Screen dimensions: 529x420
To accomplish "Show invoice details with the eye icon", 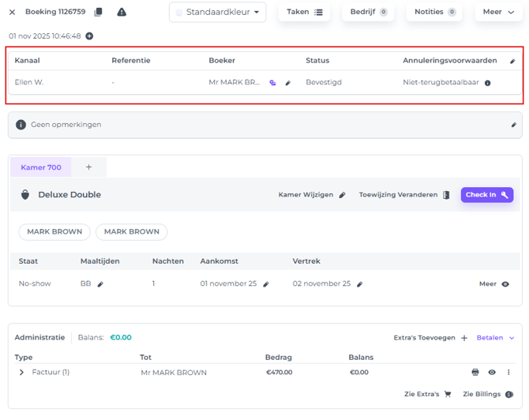I will point(492,373).
